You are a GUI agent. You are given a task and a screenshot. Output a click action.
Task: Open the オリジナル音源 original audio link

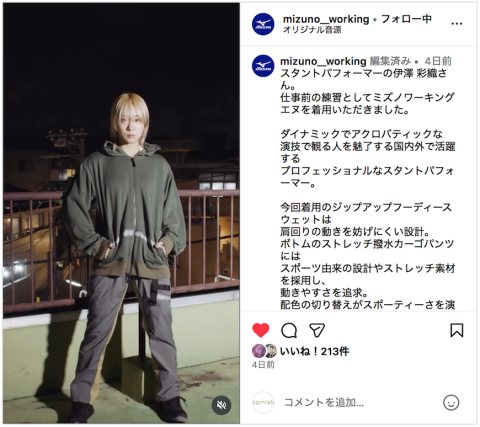[x=312, y=30]
